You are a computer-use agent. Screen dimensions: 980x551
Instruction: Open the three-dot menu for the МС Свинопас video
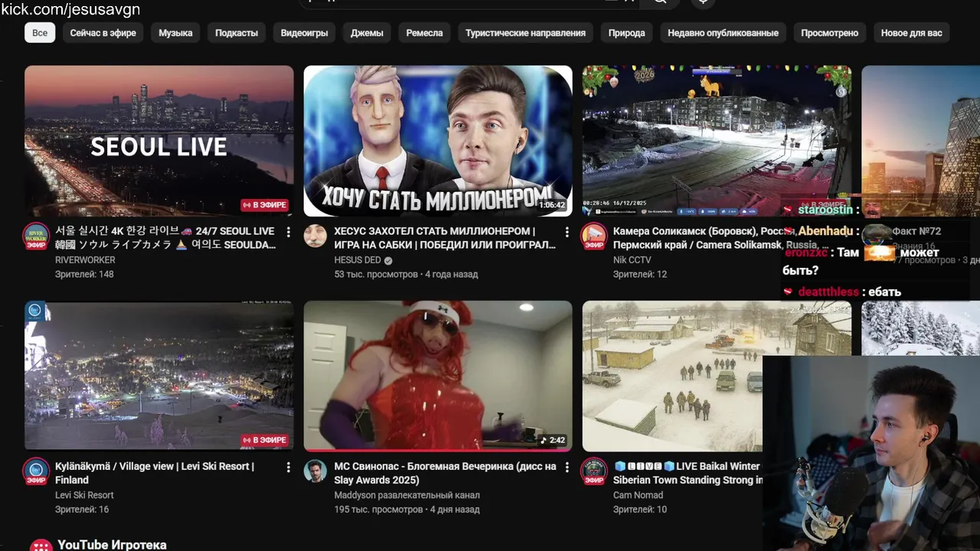[x=567, y=467]
